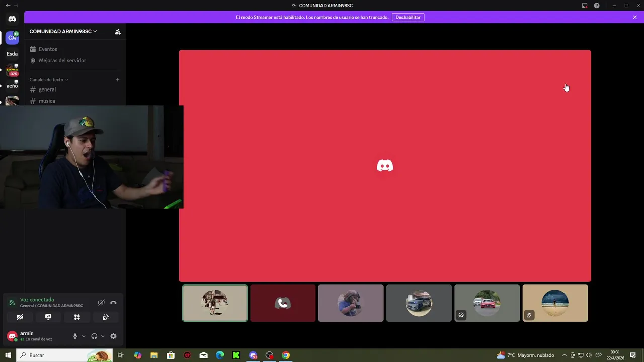Click the title bar forward arrow

(x=16, y=6)
